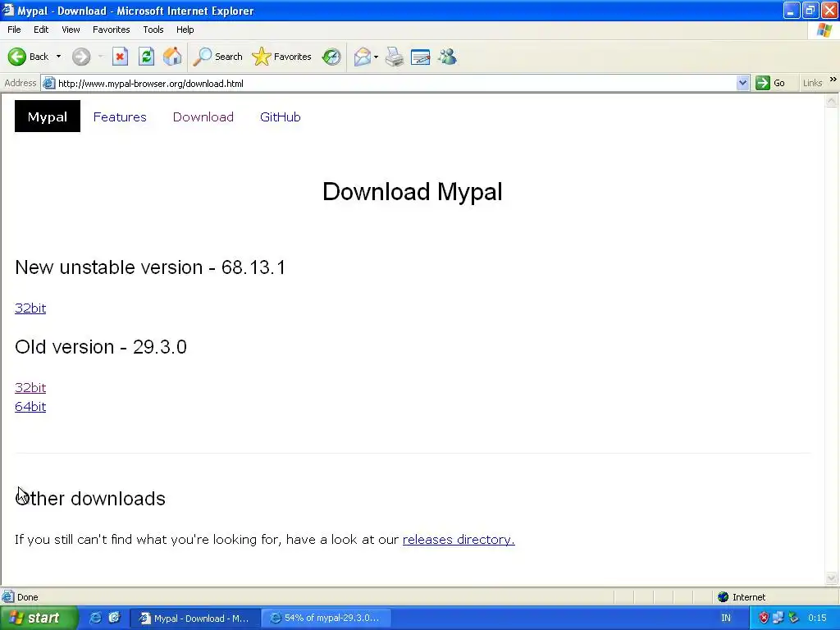Image resolution: width=840 pixels, height=630 pixels.
Task: Click the IN language indicator
Action: 726,618
